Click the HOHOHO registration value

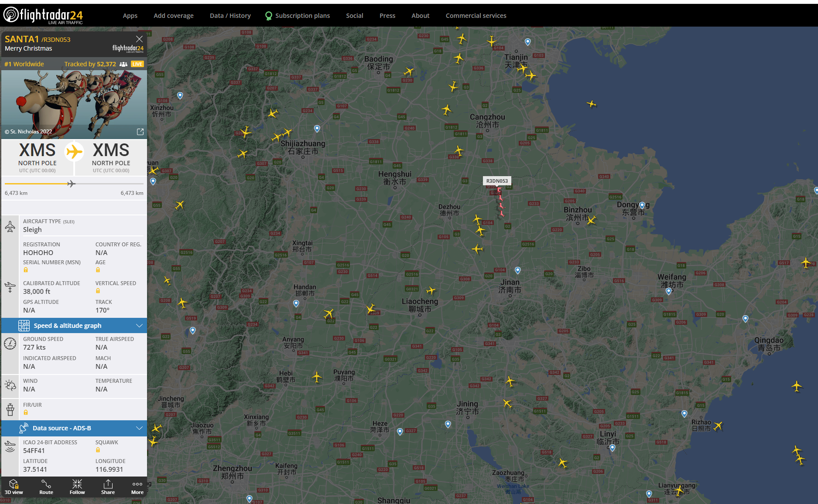click(x=38, y=253)
